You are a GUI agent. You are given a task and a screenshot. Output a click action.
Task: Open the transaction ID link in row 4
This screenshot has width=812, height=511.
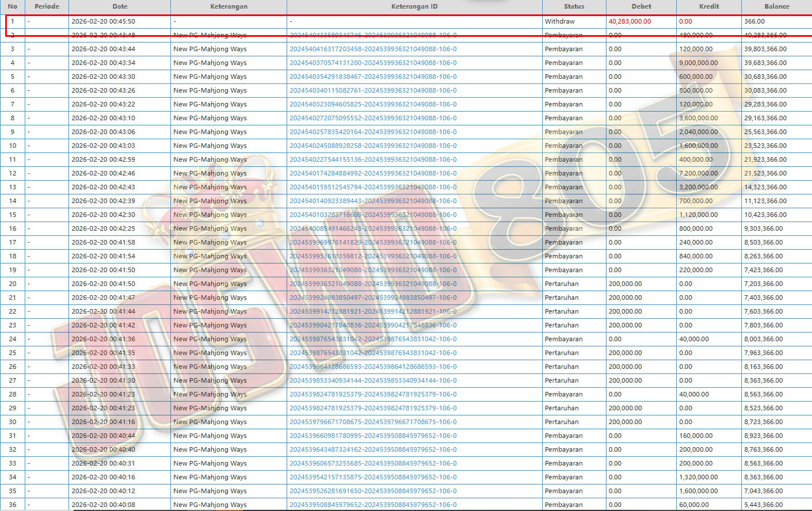point(373,63)
